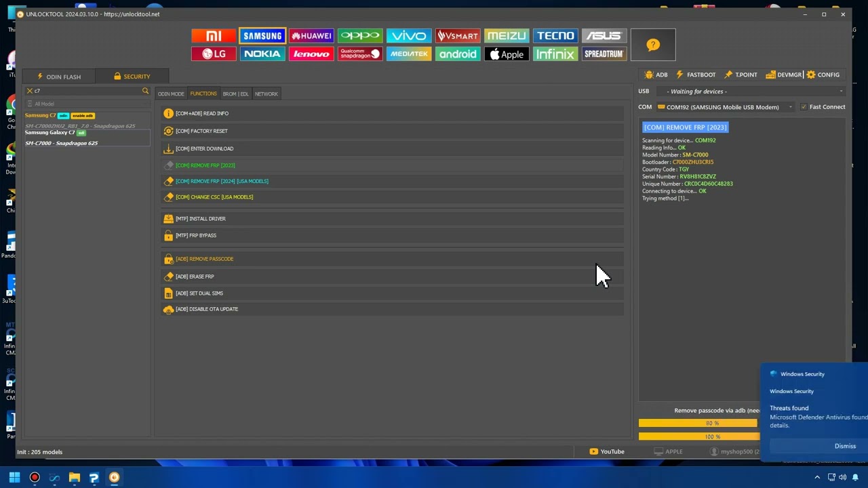Run [MTP] INSTALL DRIVER

(393, 219)
